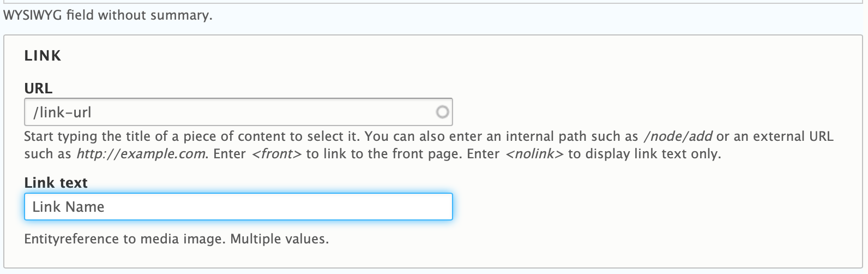This screenshot has width=868, height=274.
Task: Place cursor after 'Link Name' text
Action: (x=105, y=207)
